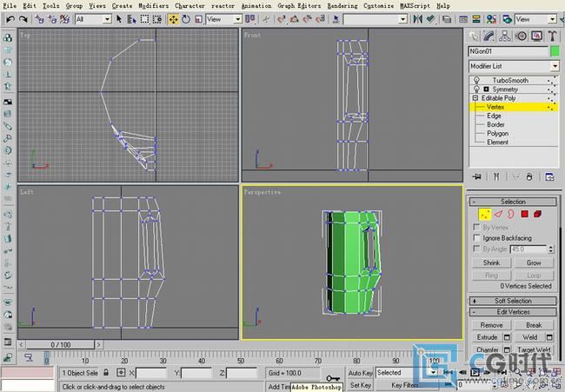Select Polygon sub-object red square icon
This screenshot has width=565, height=392.
coord(525,215)
